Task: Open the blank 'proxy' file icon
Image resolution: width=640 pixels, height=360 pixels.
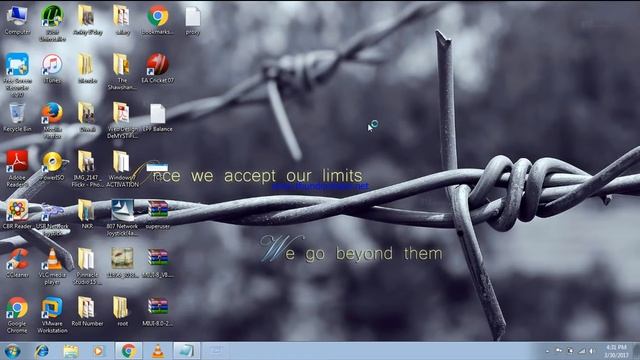Action: (x=193, y=20)
